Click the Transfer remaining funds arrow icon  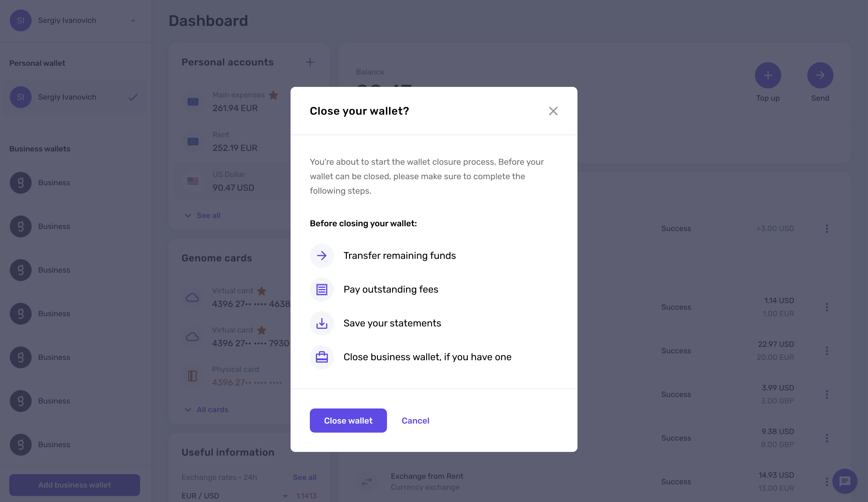click(x=322, y=256)
